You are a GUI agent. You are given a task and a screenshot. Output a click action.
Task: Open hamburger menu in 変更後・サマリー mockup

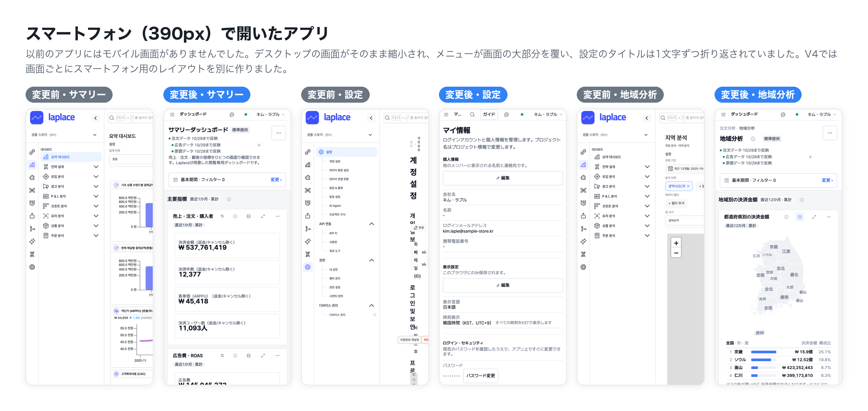point(172,114)
